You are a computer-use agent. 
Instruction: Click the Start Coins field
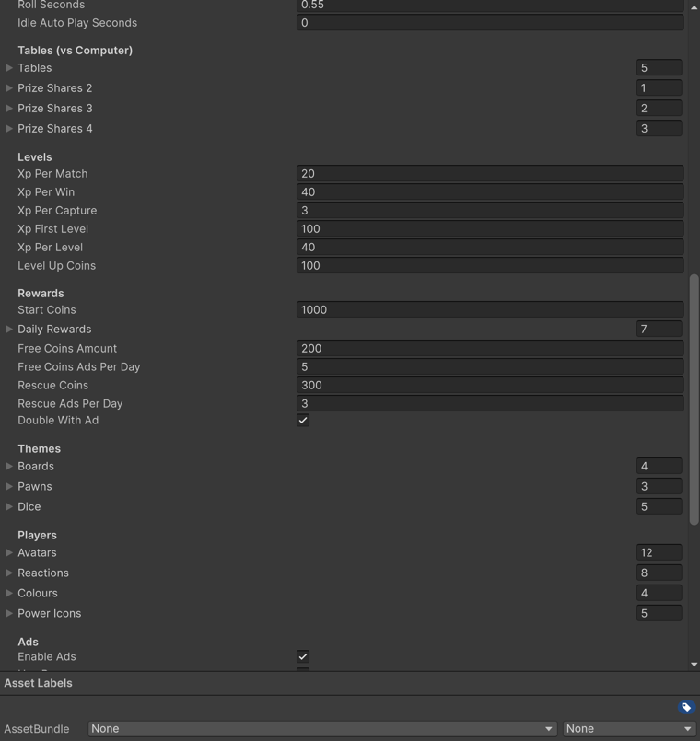pyautogui.click(x=490, y=309)
